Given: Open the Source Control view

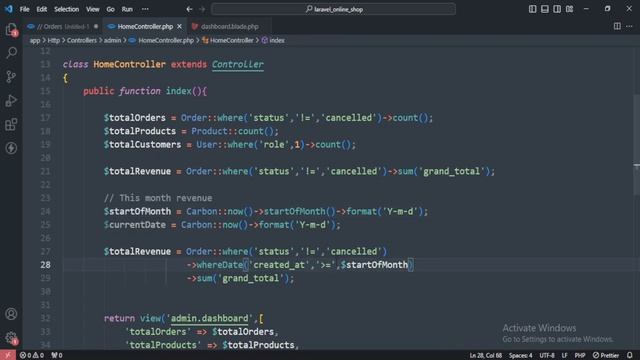Looking at the screenshot, I should click(x=11, y=76).
